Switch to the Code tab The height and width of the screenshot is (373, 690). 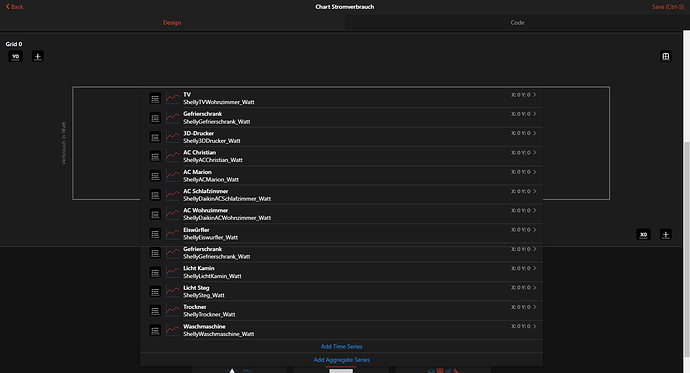click(x=518, y=22)
